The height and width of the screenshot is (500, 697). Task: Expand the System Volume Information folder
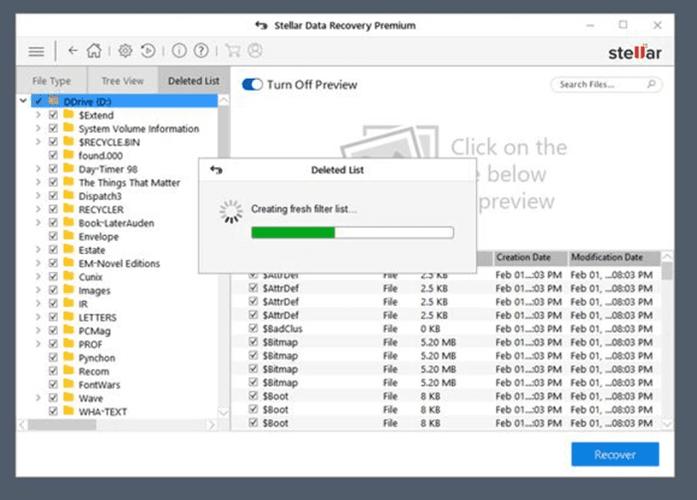tap(38, 128)
